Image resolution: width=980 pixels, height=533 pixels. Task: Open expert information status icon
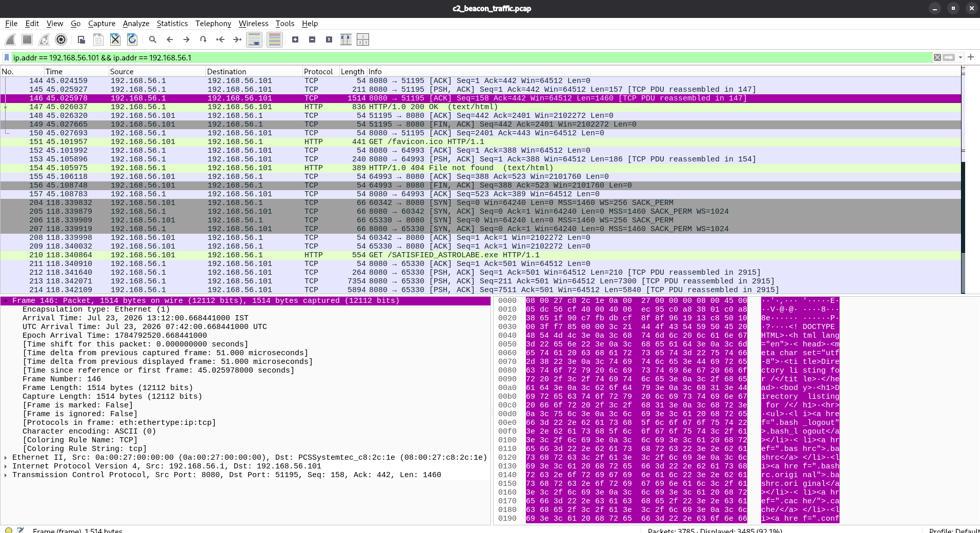(x=9, y=530)
